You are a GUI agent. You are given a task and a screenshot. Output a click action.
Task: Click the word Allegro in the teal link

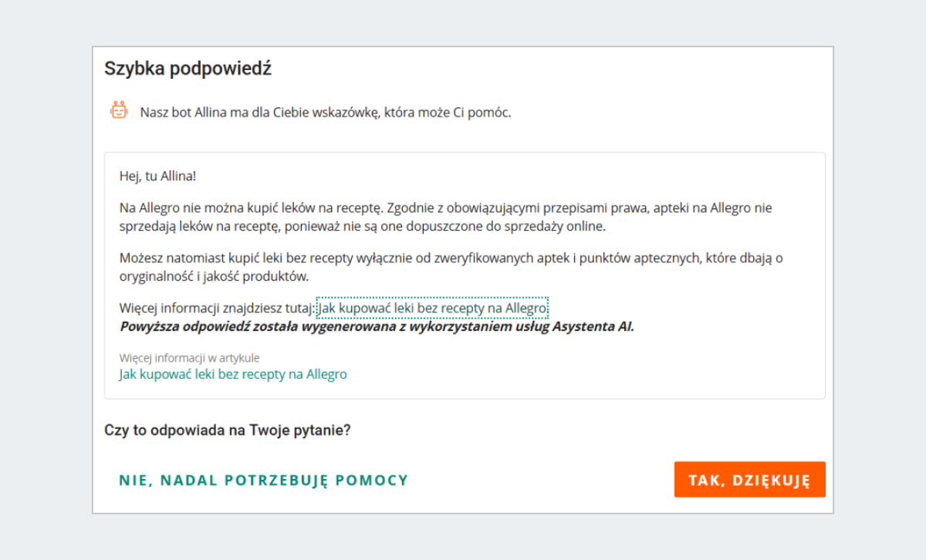328,373
